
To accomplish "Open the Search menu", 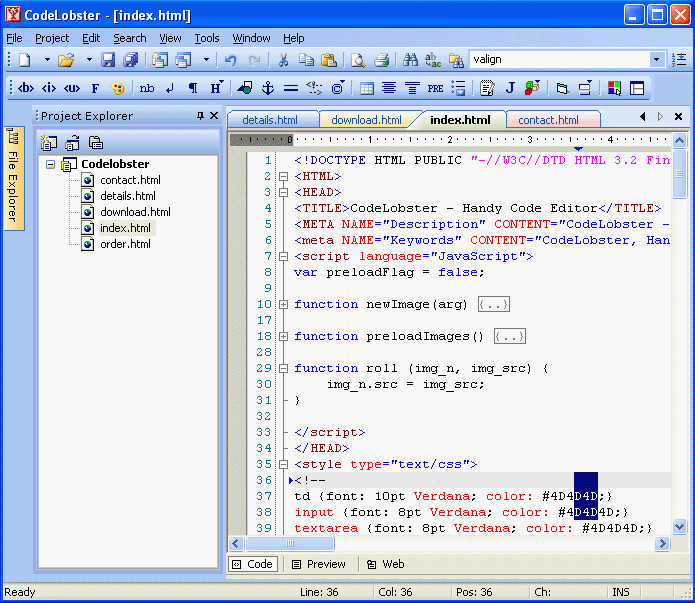I will click(129, 38).
